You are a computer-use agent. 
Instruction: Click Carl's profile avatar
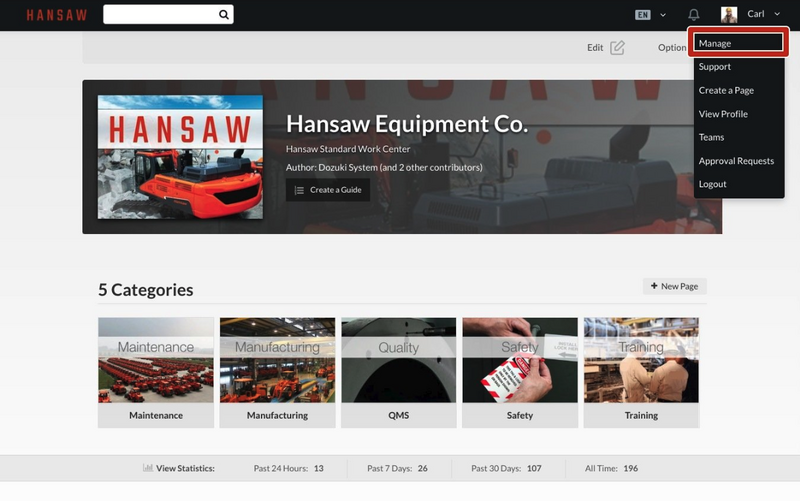click(729, 15)
